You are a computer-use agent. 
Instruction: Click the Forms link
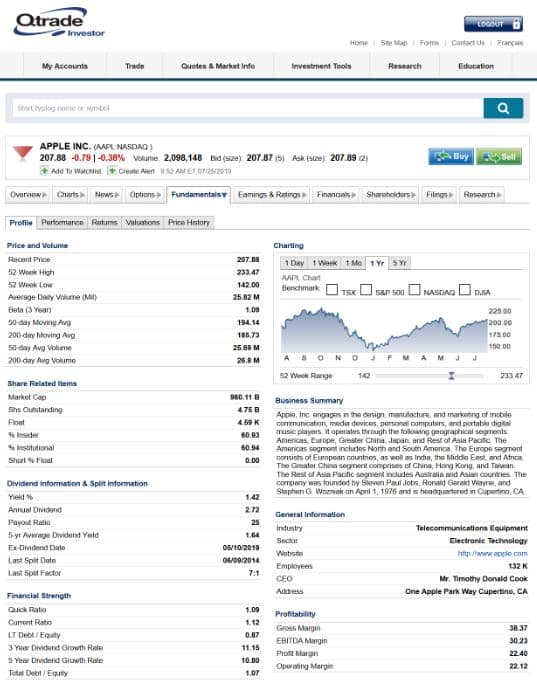click(x=429, y=43)
